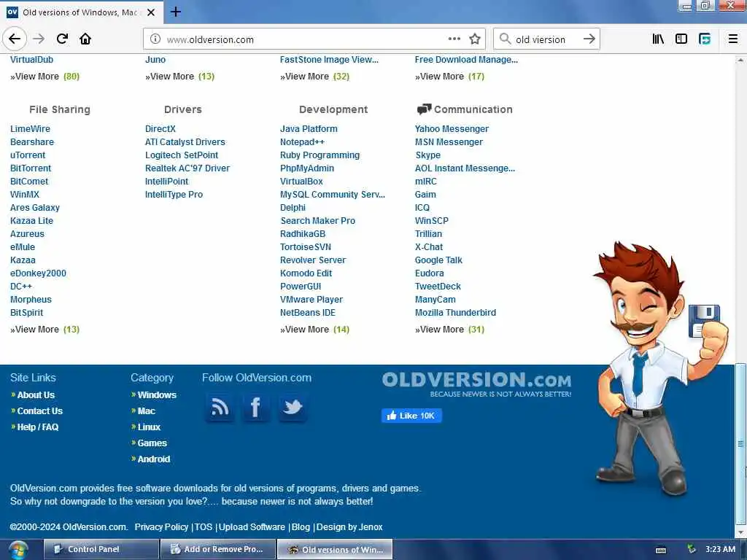
Task: Click the taskbar clock 3:23 AM
Action: tap(720, 550)
